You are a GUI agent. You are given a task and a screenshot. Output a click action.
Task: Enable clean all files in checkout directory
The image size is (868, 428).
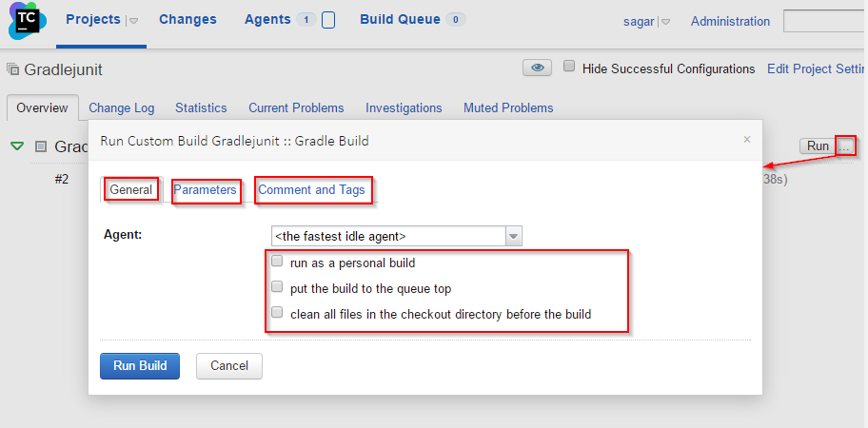(277, 312)
